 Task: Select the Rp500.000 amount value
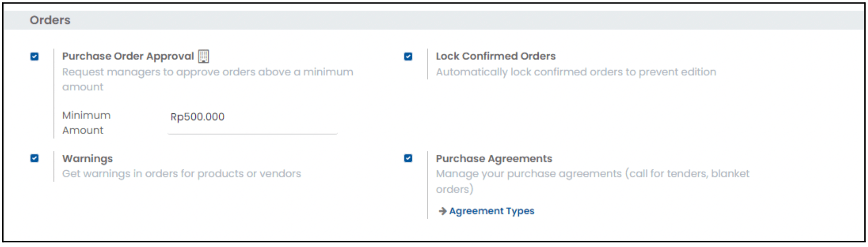pos(197,117)
